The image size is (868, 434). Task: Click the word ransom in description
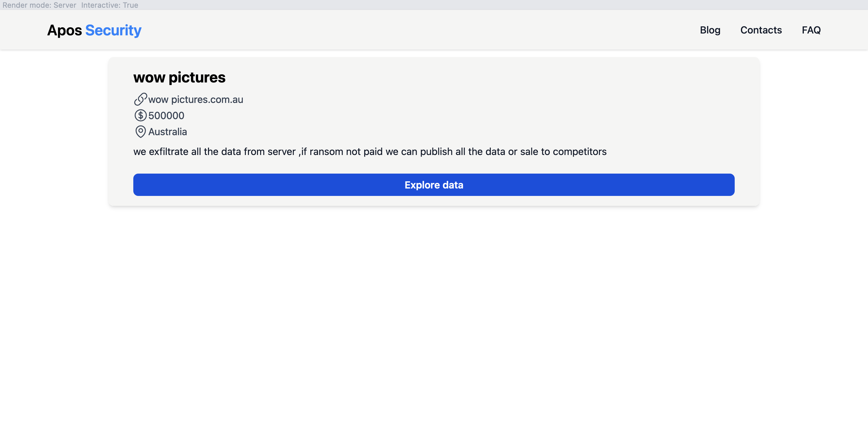tap(326, 152)
